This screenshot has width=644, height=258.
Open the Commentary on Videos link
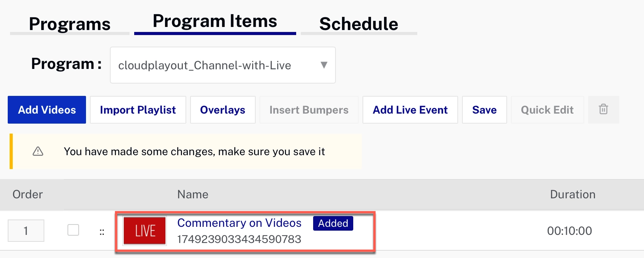239,223
